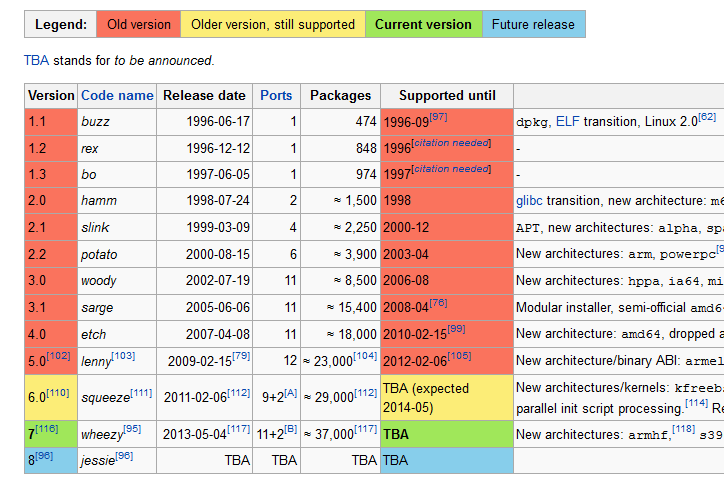Click the Release date column header
The width and height of the screenshot is (724, 486).
tap(205, 96)
